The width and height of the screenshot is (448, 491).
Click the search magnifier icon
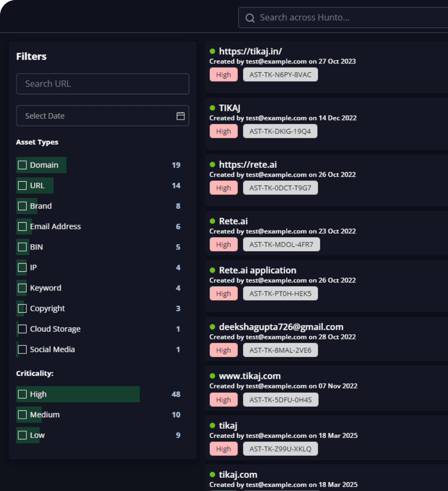click(x=250, y=18)
